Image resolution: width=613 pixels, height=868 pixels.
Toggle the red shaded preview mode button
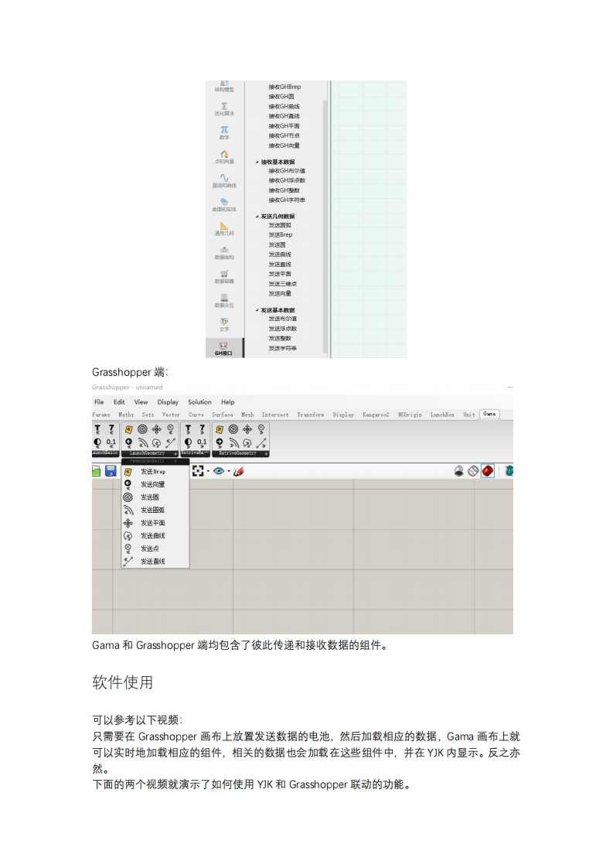point(488,470)
